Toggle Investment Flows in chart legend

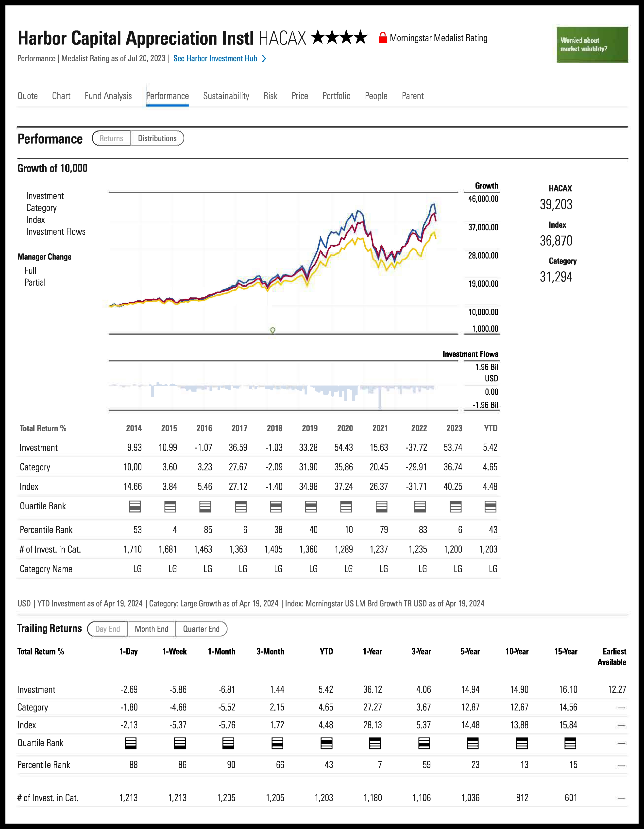(x=56, y=232)
